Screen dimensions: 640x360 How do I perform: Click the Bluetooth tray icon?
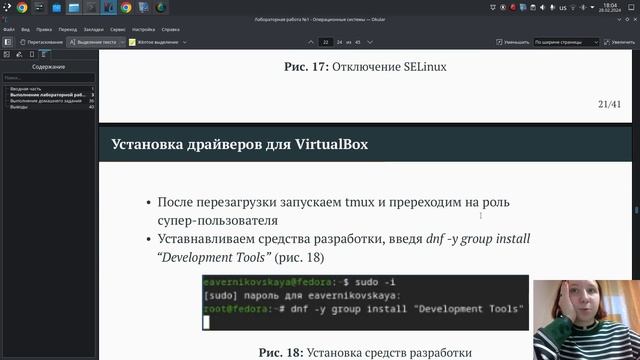pyautogui.click(x=583, y=7)
